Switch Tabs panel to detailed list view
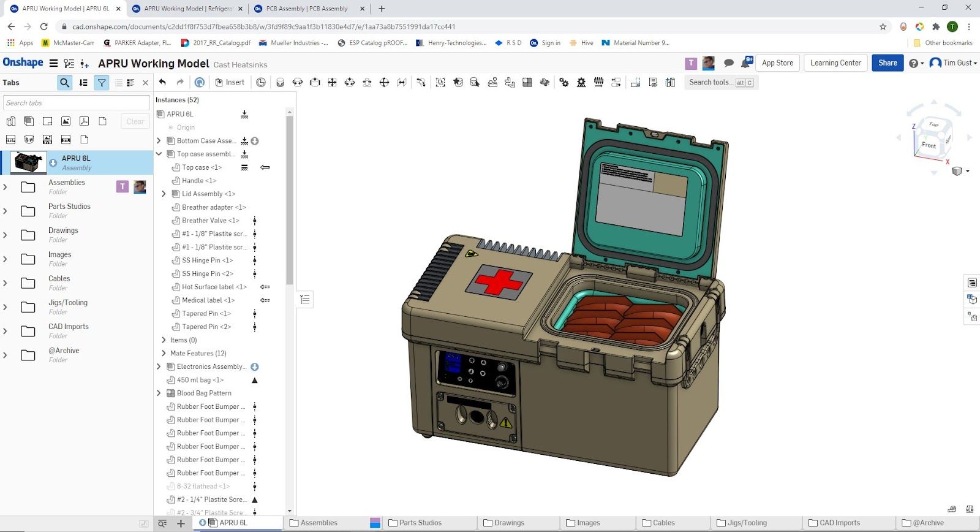Screen dimensions: 980x532 (130, 83)
